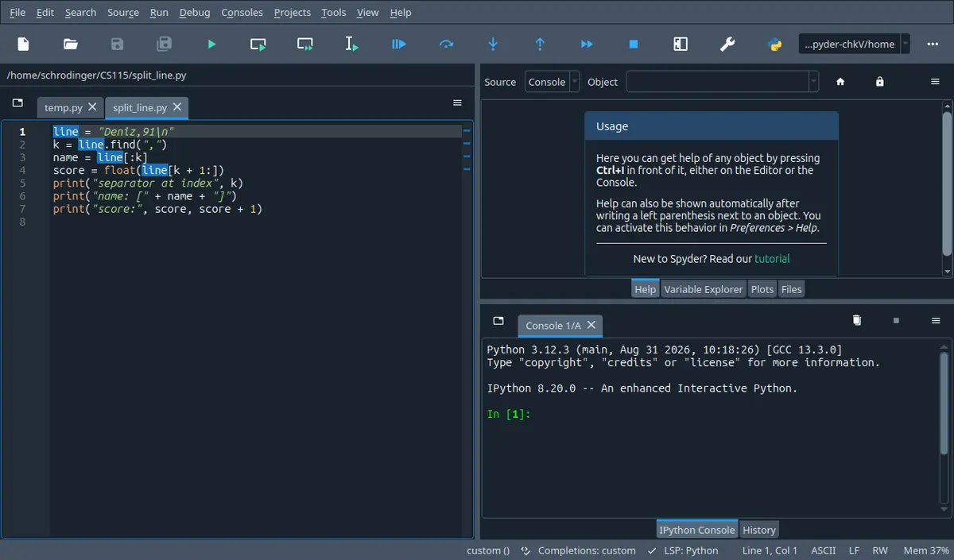This screenshot has width=954, height=560.
Task: Open the Search menu
Action: pyautogui.click(x=81, y=13)
